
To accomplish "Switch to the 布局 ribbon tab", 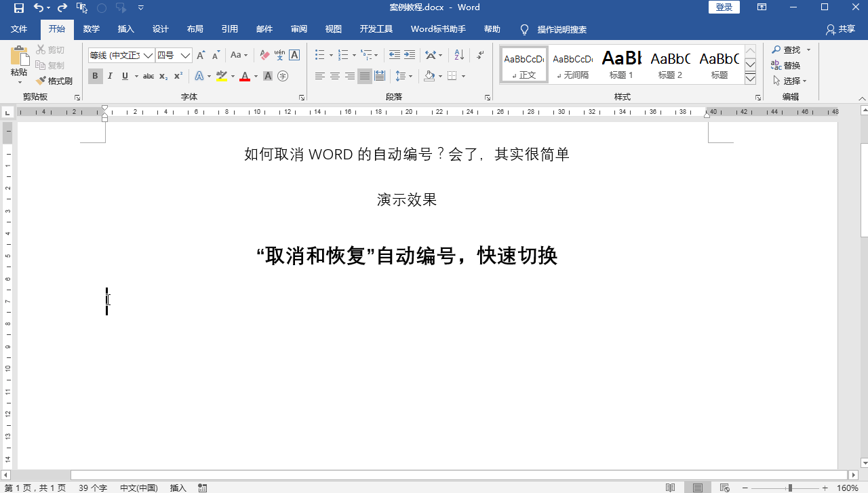I will 195,29.
